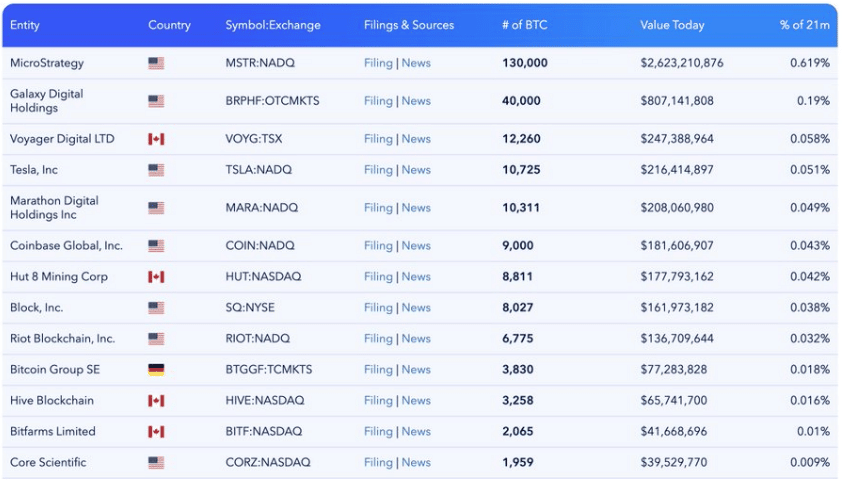Open News link for Galaxy Digital Holdings
The height and width of the screenshot is (484, 843).
pos(416,101)
